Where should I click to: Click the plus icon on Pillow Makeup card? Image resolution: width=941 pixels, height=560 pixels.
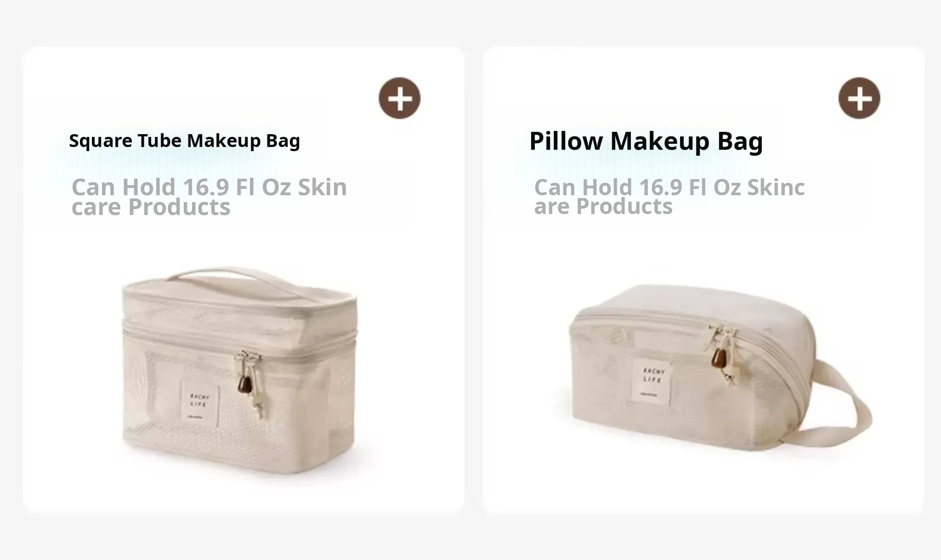click(x=859, y=98)
